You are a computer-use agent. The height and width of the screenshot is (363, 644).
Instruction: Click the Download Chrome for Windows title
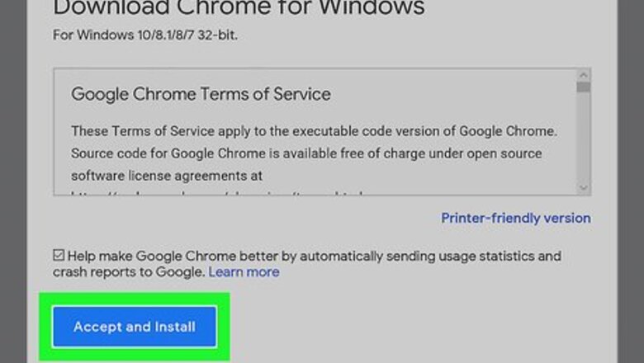239,10
